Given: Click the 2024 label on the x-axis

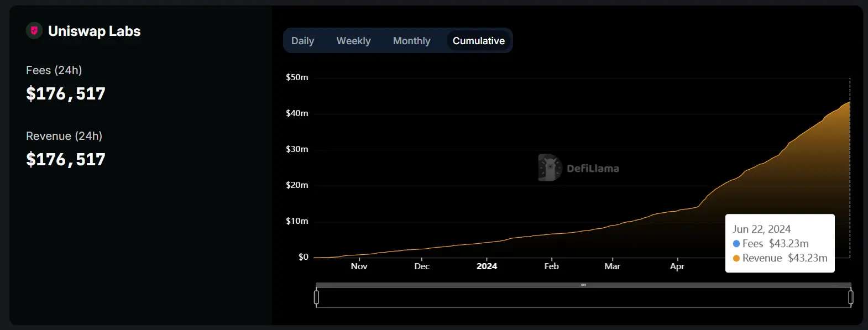Looking at the screenshot, I should (x=487, y=266).
